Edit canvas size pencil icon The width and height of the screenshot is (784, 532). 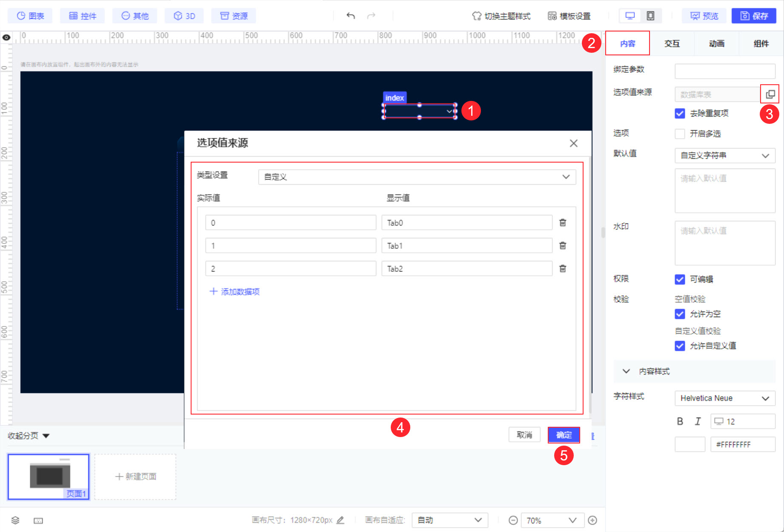(340, 520)
